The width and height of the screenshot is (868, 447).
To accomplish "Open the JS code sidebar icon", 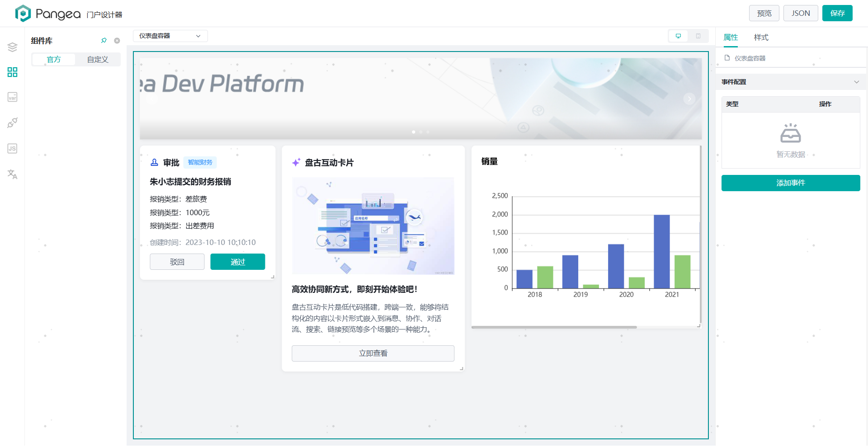I will pos(12,148).
